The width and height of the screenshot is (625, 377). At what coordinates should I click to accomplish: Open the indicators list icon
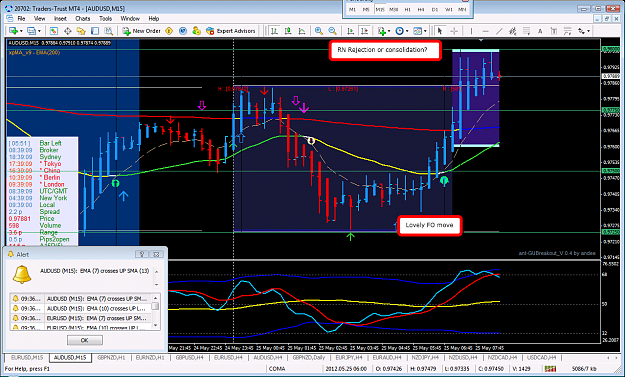coord(381,31)
